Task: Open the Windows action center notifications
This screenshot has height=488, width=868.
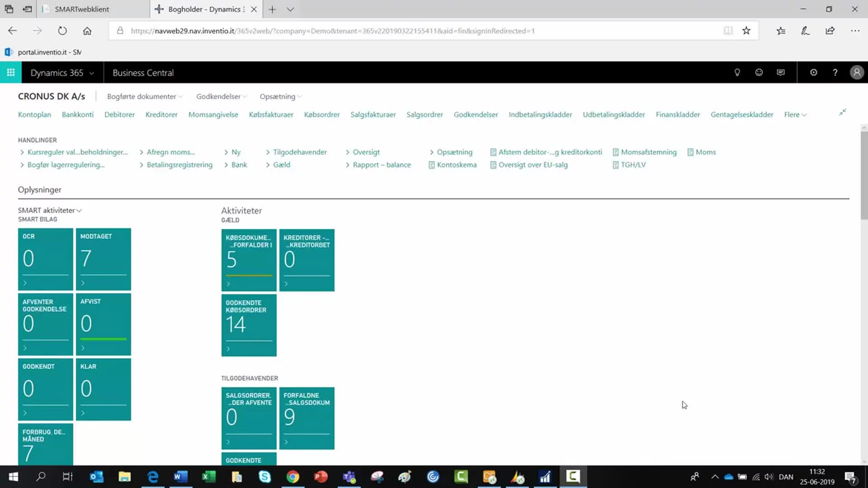Action: (x=850, y=477)
